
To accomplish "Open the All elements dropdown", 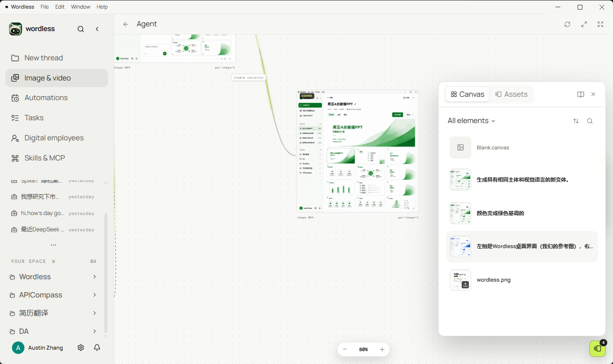I will click(471, 121).
